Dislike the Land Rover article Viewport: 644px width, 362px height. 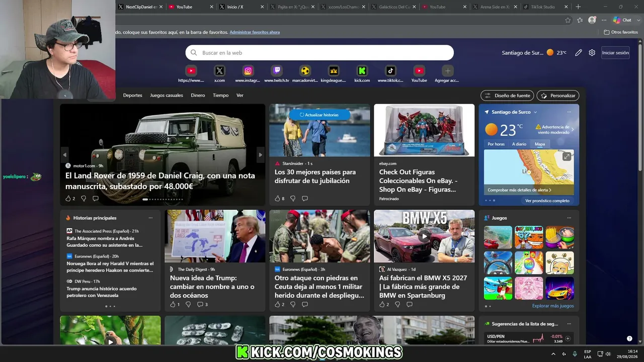[84, 199]
